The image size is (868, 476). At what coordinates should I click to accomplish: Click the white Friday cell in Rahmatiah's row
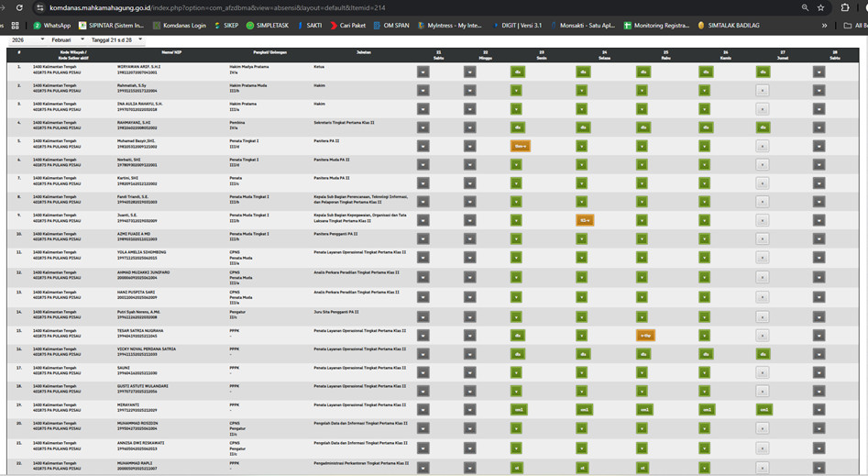pyautogui.click(x=762, y=91)
